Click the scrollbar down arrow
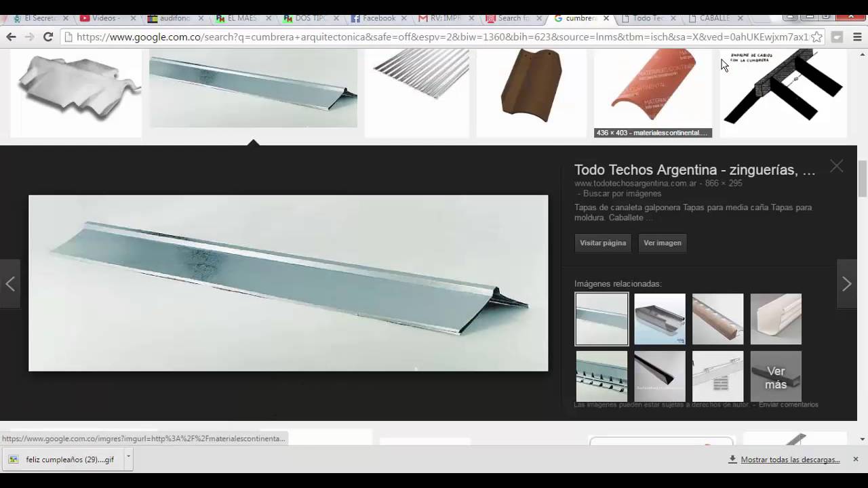This screenshot has height=488, width=868. (863, 439)
